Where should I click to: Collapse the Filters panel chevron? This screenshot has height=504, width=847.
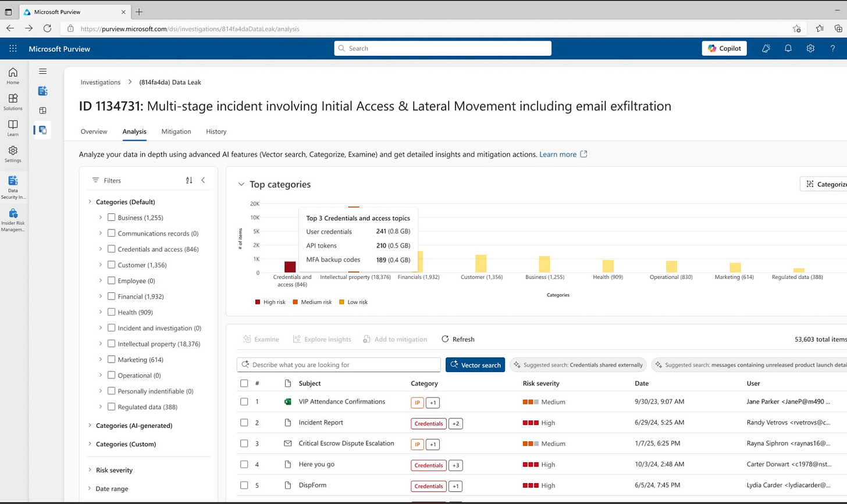(203, 180)
